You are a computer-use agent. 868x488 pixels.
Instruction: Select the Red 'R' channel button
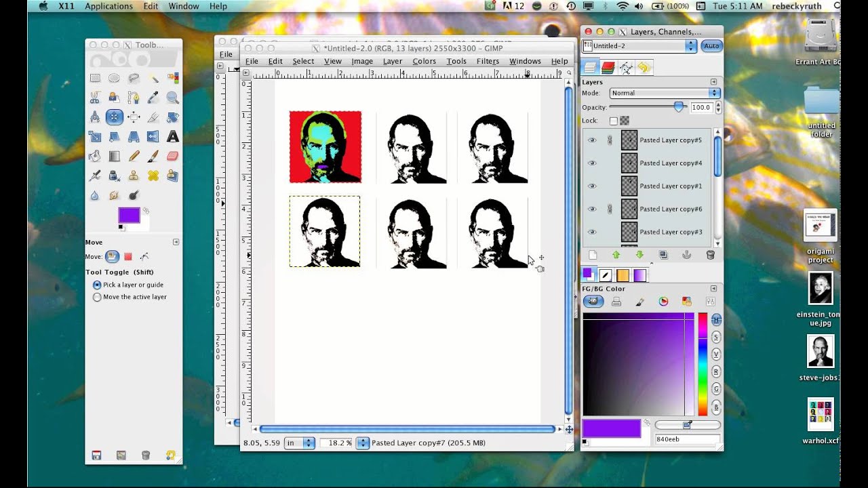715,372
